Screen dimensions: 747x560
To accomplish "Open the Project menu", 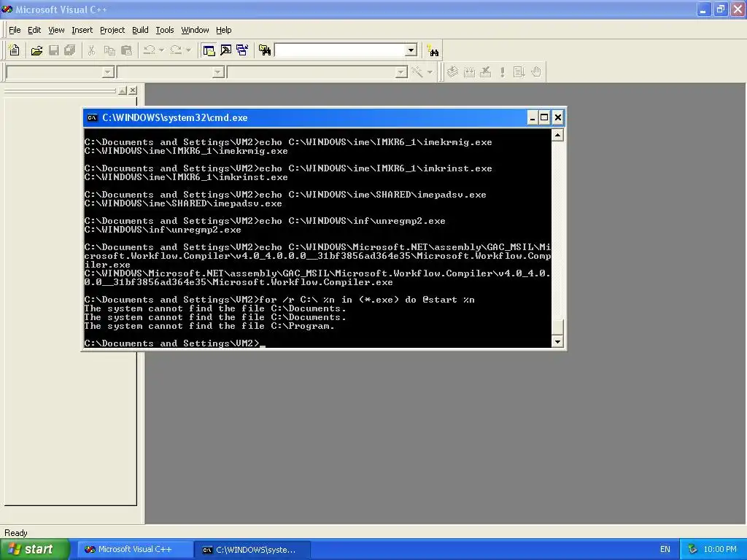I will [112, 30].
